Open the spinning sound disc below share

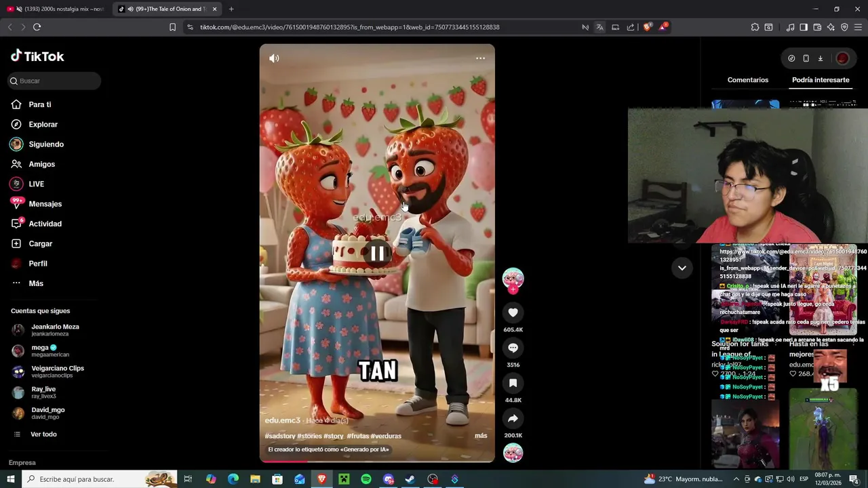pyautogui.click(x=513, y=453)
